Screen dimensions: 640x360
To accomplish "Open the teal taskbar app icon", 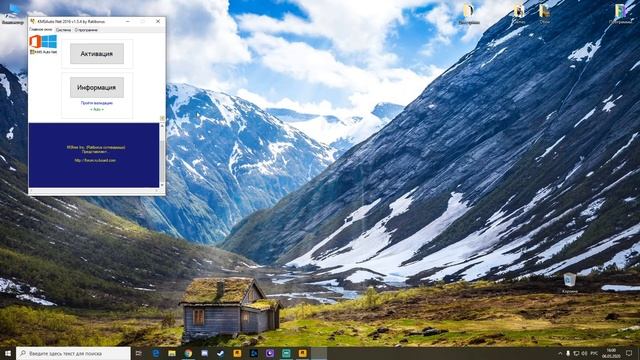I will click(x=286, y=353).
